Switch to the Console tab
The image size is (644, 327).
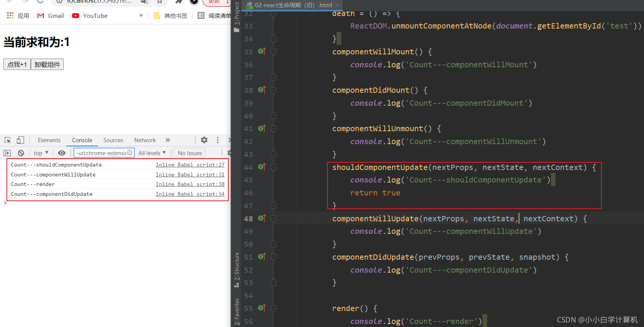point(82,140)
